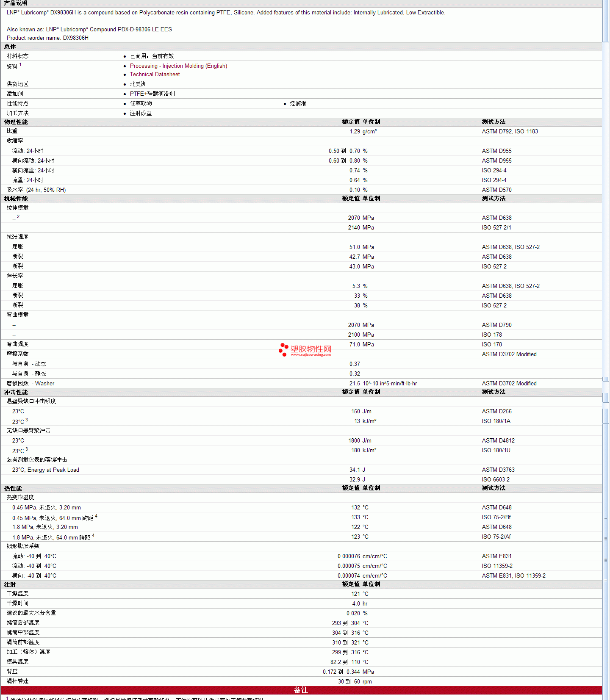Click the "低萃取物" feature value
The image size is (610, 700).
[x=141, y=104]
